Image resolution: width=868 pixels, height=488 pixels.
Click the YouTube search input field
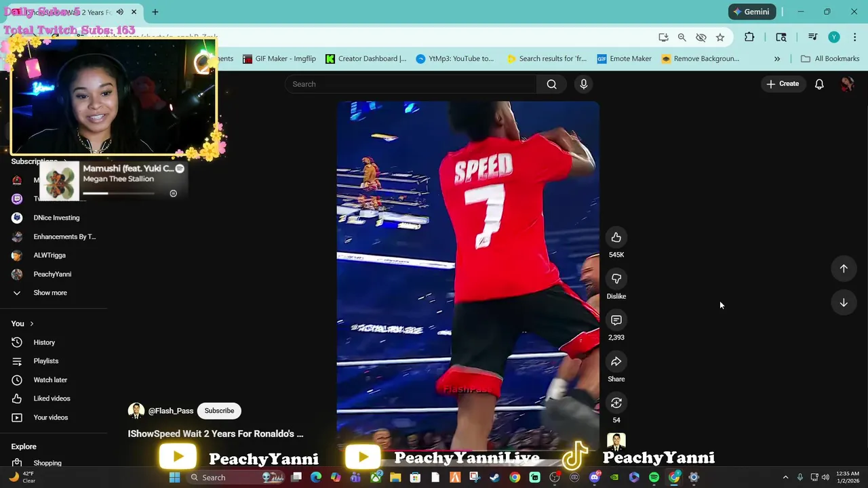click(411, 84)
